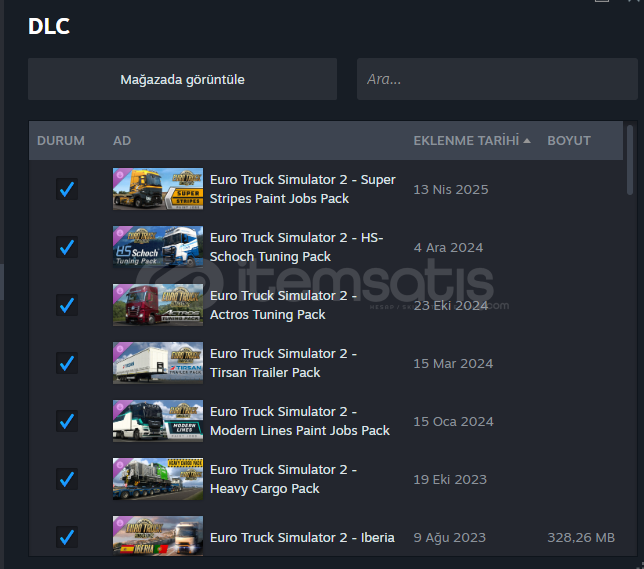Select Actros Tuning Pack title text
Image resolution: width=644 pixels, height=569 pixels.
[283, 305]
